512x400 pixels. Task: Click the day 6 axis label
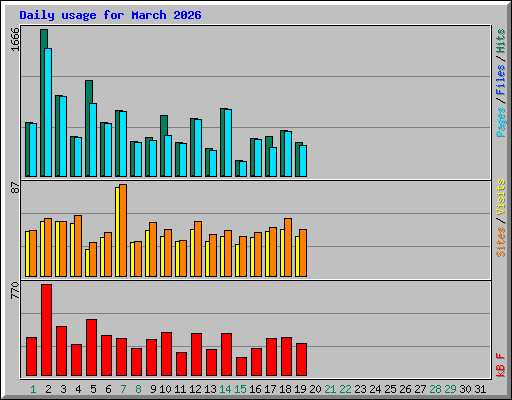coord(108,389)
